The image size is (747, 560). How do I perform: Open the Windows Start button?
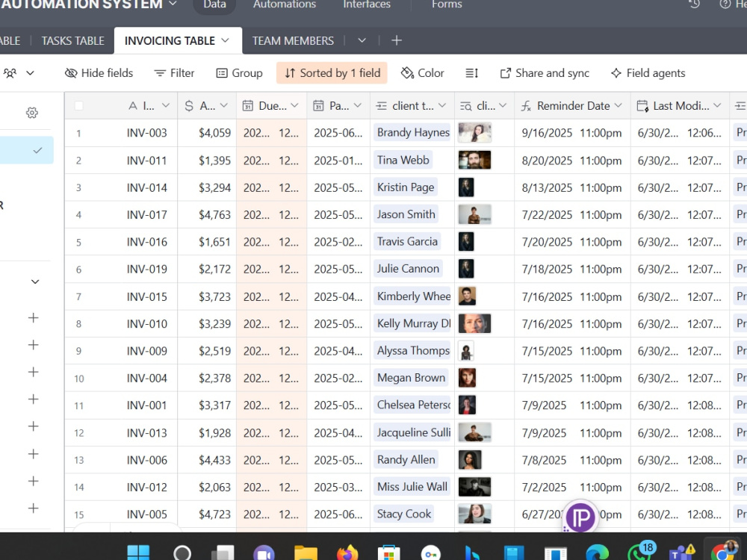pos(139,553)
